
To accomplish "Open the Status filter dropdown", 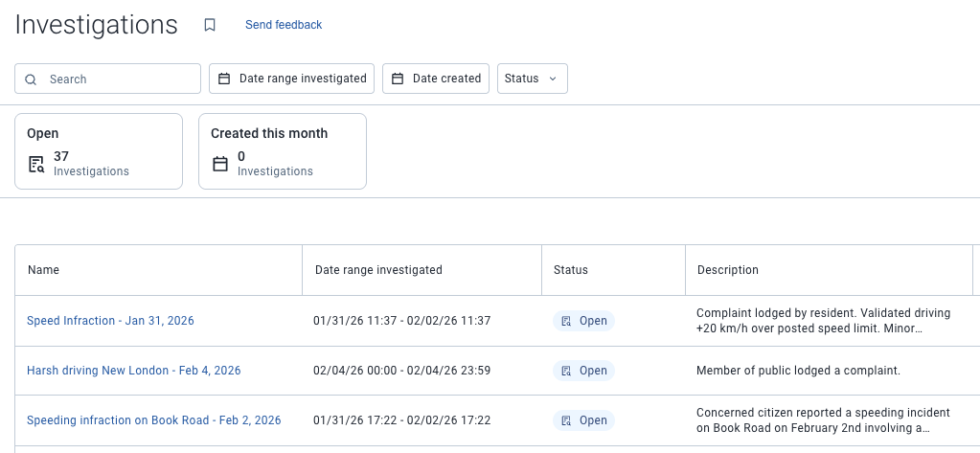I will click(x=533, y=79).
